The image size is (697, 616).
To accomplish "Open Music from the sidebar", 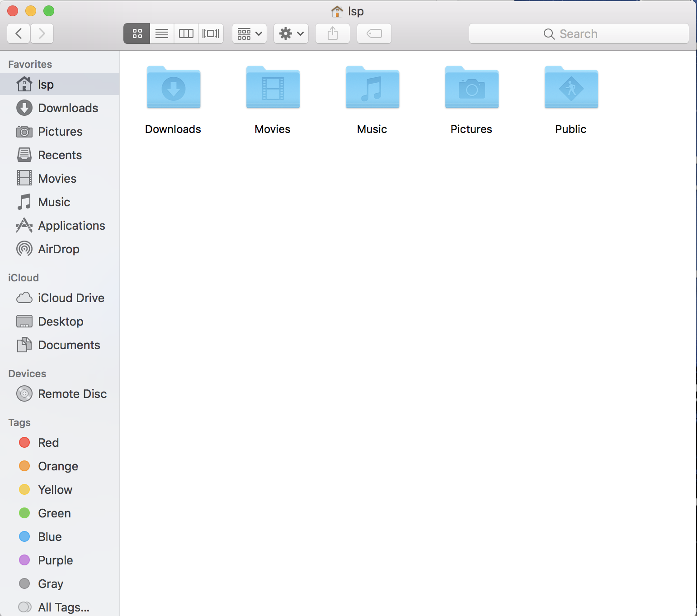I will coord(60,202).
